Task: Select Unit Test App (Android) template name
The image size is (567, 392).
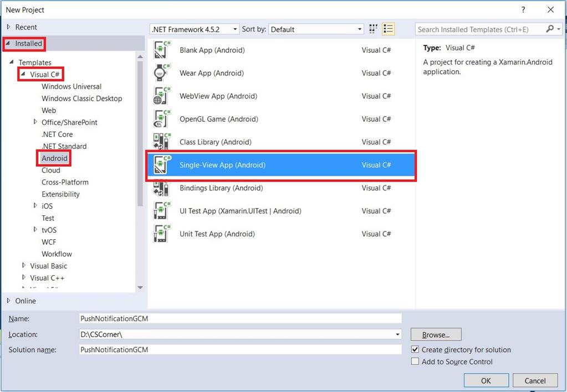Action: [217, 234]
